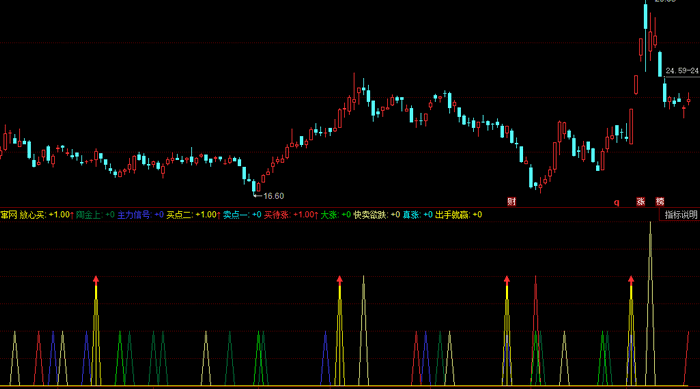Click the 16.60 low price label
The height and width of the screenshot is (389, 700).
(x=273, y=196)
